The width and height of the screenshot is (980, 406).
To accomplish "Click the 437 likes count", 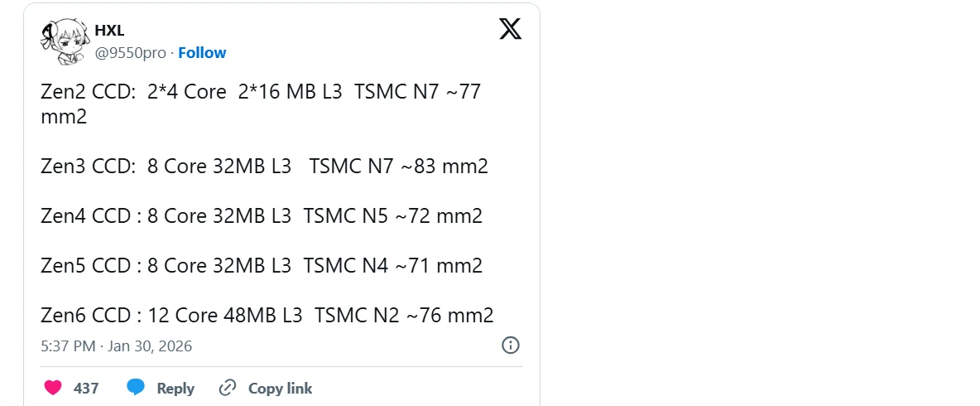I will coord(86,388).
